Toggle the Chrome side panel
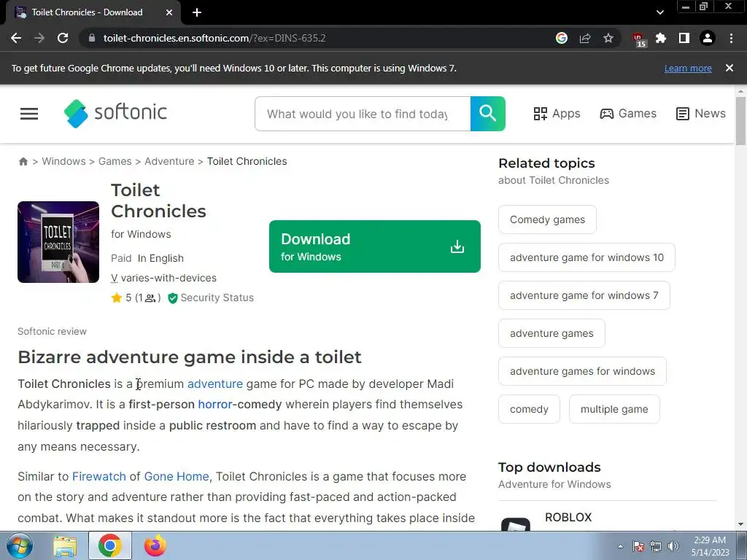The width and height of the screenshot is (747, 560). click(x=684, y=38)
